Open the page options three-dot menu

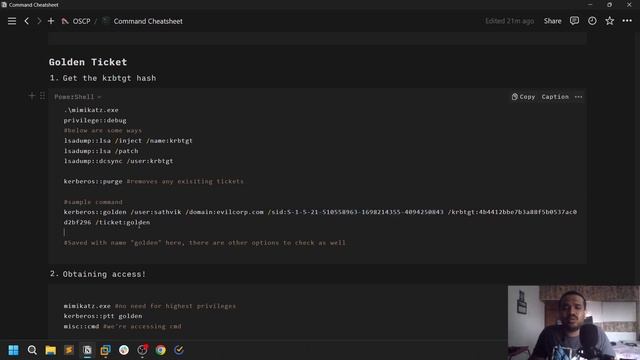627,21
